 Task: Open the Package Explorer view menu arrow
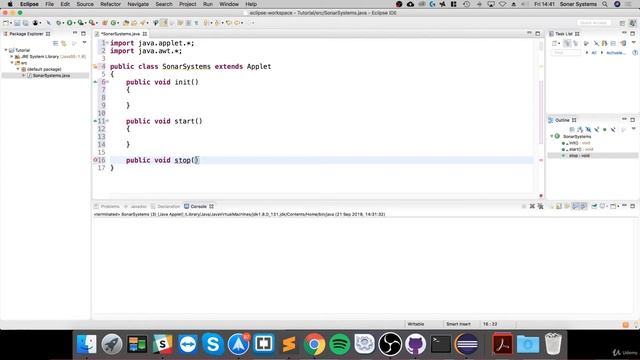tap(84, 42)
